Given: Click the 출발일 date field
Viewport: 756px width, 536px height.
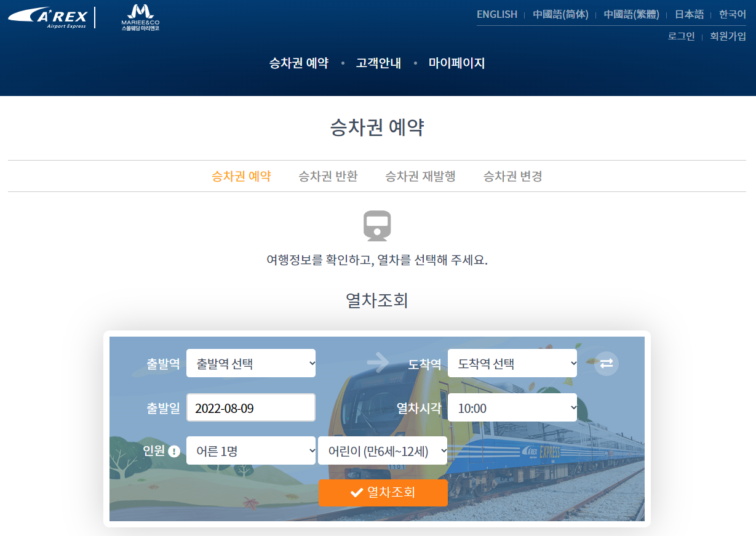Looking at the screenshot, I should point(251,407).
